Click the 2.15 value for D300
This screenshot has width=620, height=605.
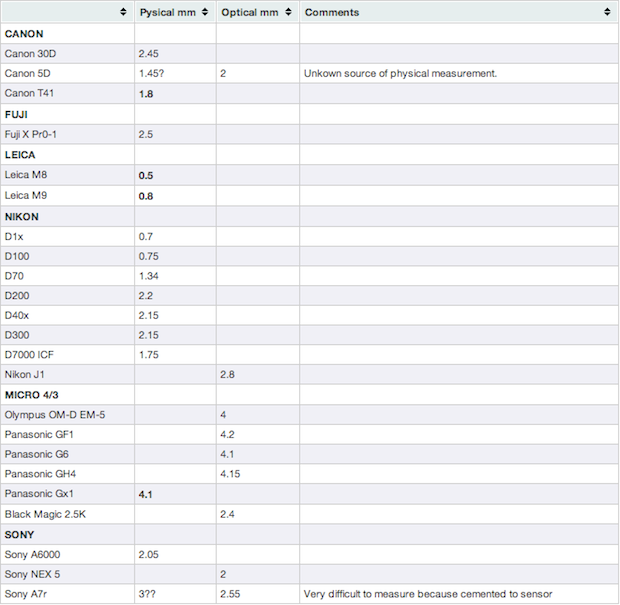[x=148, y=335]
